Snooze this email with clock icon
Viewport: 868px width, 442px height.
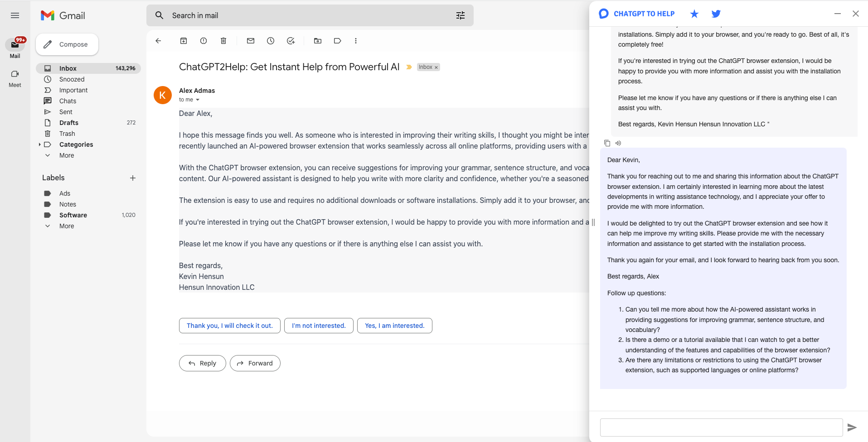[x=271, y=41]
